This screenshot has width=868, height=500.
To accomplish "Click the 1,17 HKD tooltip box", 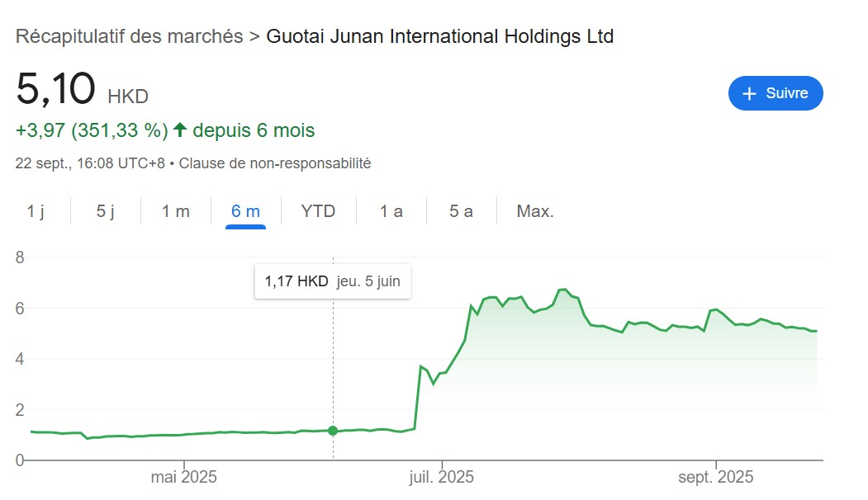I will click(333, 281).
